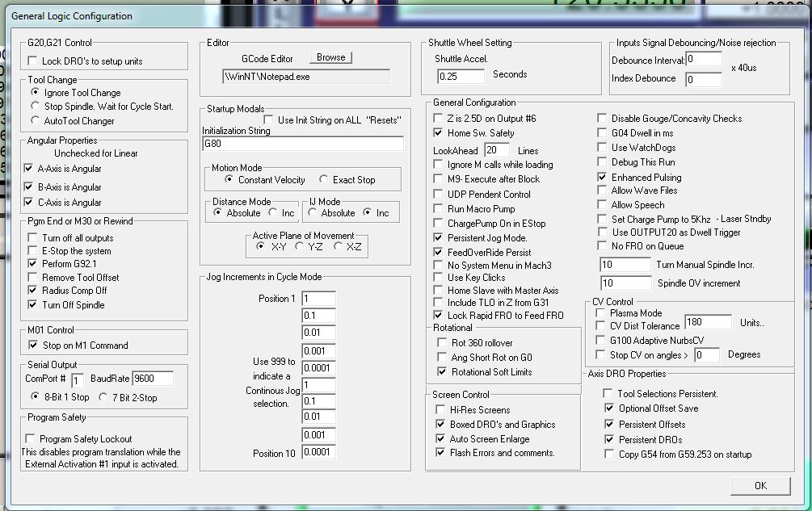The image size is (812, 511).
Task: Uncheck C-Axis is Angular
Action: click(28, 203)
